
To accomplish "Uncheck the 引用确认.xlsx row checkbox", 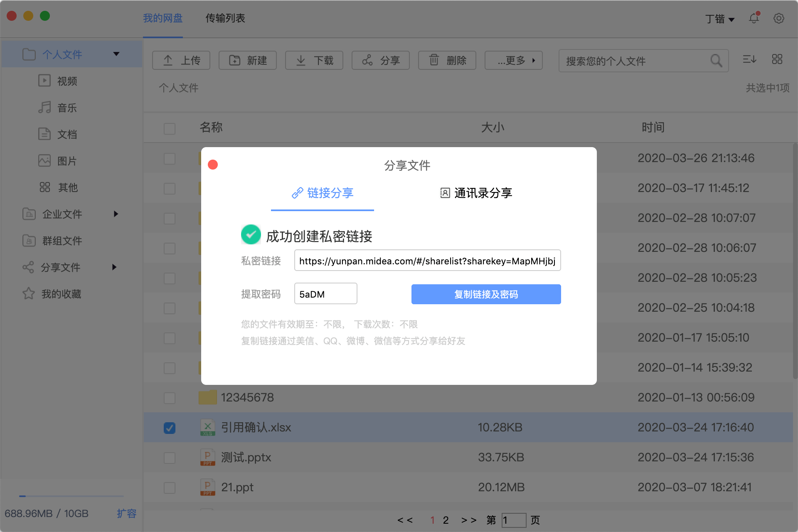I will pyautogui.click(x=170, y=428).
